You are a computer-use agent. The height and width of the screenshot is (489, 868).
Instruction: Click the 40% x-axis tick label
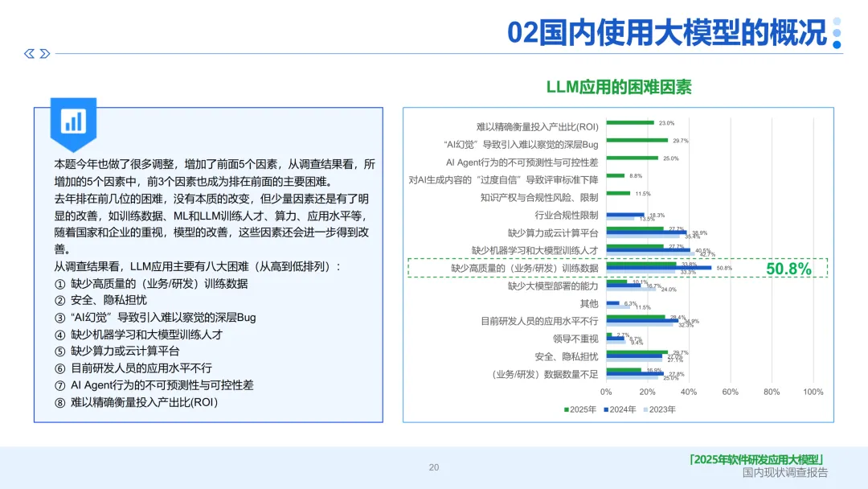(689, 392)
